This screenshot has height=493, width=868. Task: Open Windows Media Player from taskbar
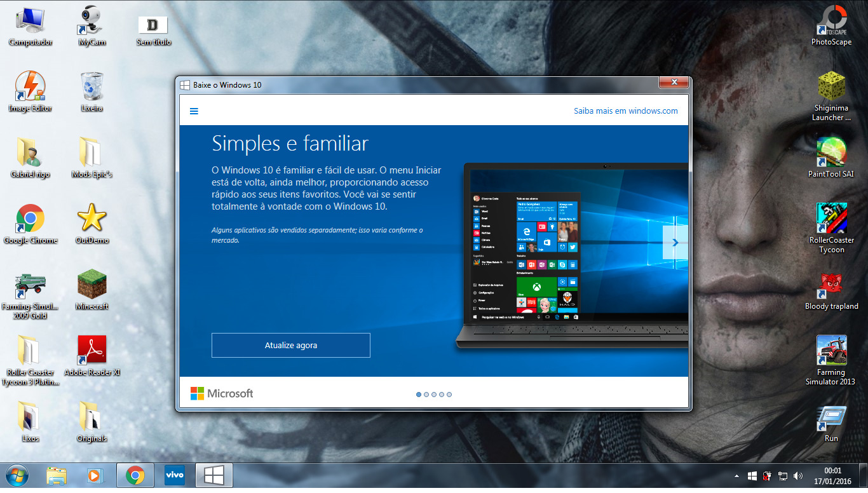[x=95, y=475]
